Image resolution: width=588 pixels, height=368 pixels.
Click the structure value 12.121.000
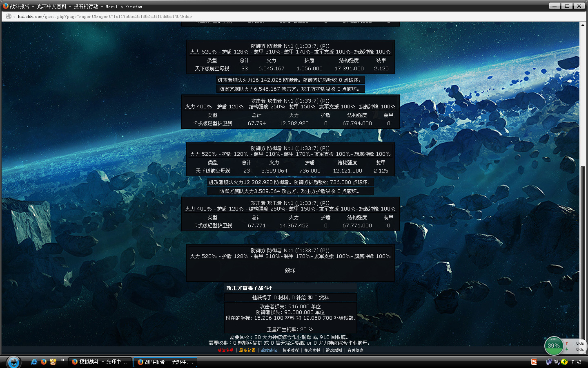(347, 171)
